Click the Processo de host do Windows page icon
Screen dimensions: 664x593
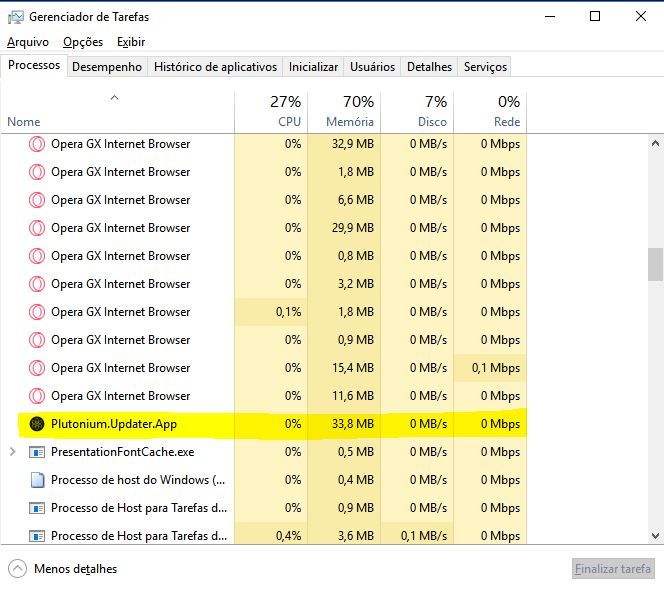(x=37, y=480)
